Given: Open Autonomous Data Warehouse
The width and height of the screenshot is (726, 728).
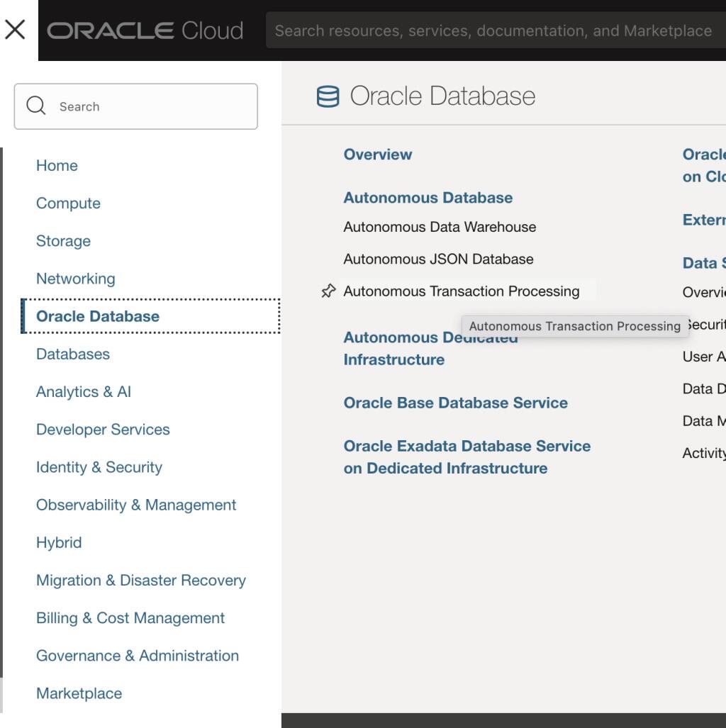Looking at the screenshot, I should (x=440, y=227).
